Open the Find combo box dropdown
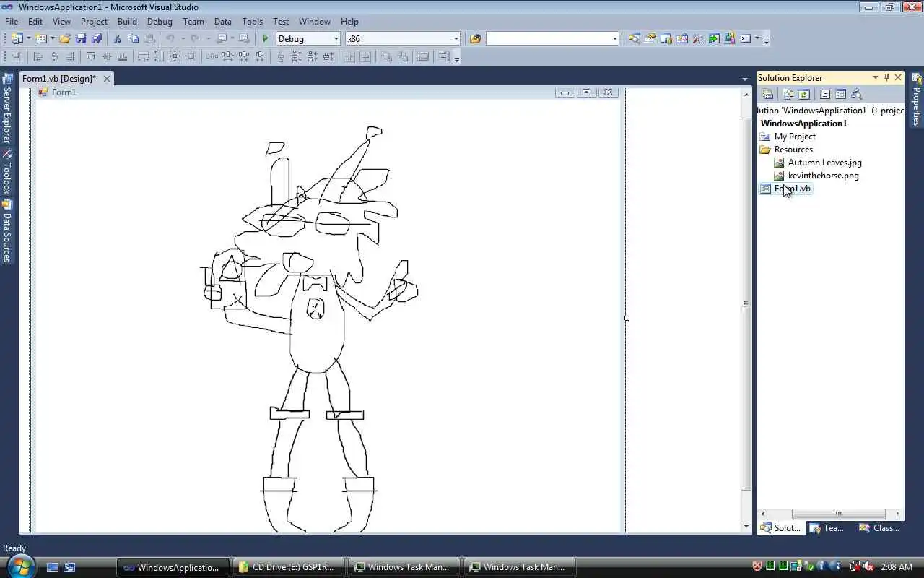The image size is (924, 578). pyautogui.click(x=614, y=38)
